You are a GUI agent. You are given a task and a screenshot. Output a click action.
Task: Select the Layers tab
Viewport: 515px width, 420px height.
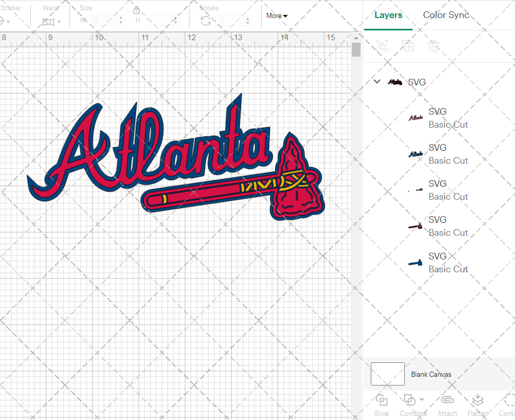[388, 15]
